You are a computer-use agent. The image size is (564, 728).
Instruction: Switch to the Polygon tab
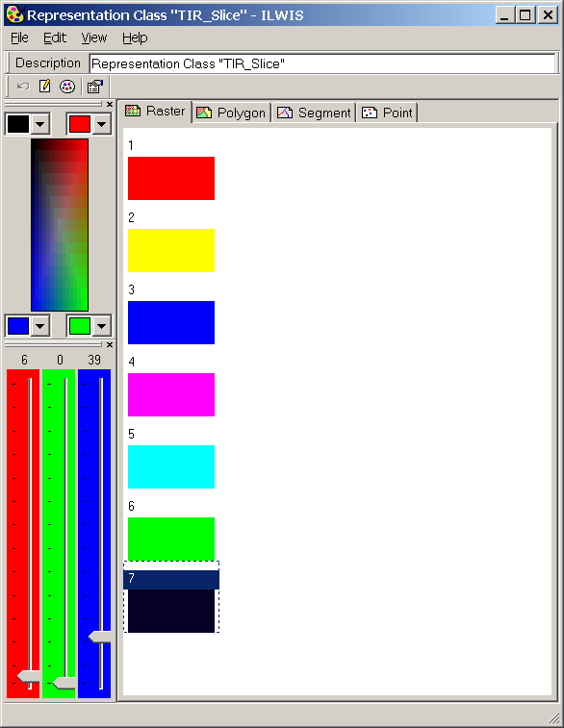click(x=231, y=113)
